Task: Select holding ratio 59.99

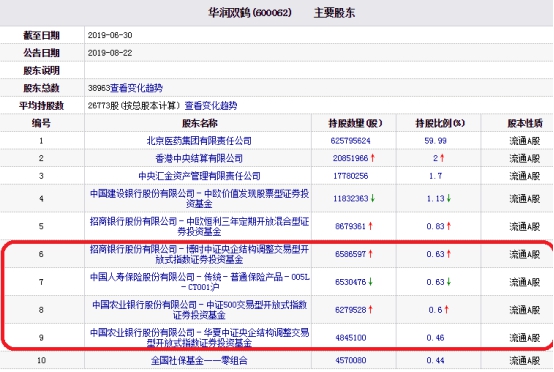Action: pyautogui.click(x=435, y=141)
